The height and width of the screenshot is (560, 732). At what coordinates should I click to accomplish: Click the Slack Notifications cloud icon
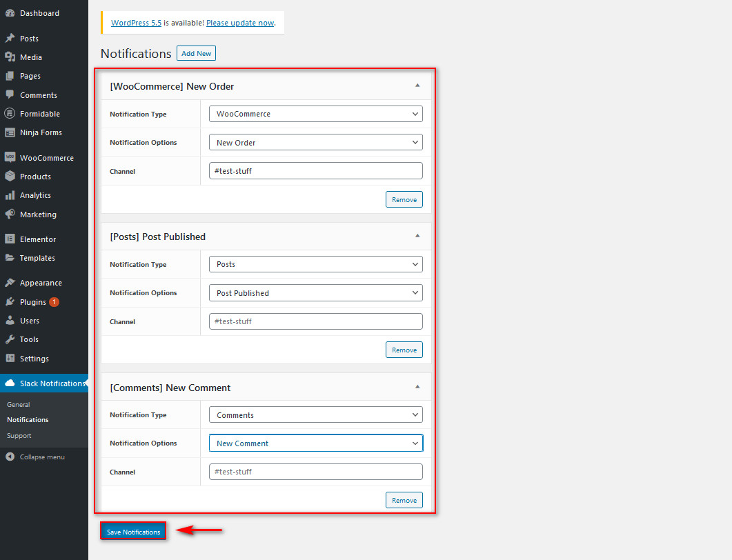point(10,383)
